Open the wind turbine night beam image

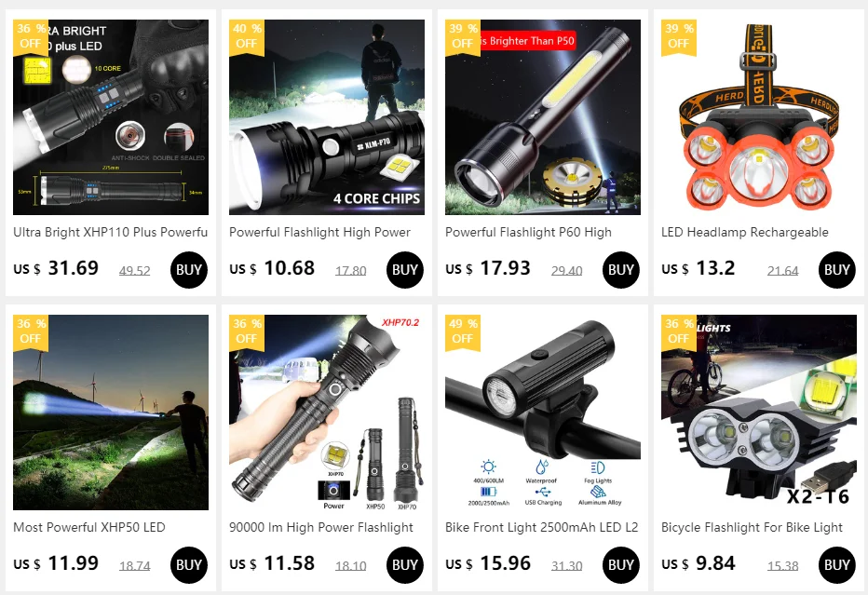pyautogui.click(x=111, y=412)
